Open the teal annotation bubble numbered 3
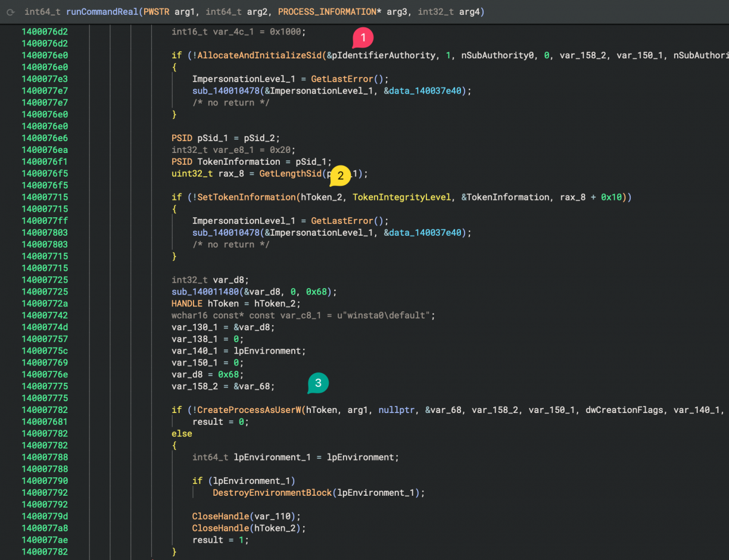 click(x=317, y=383)
